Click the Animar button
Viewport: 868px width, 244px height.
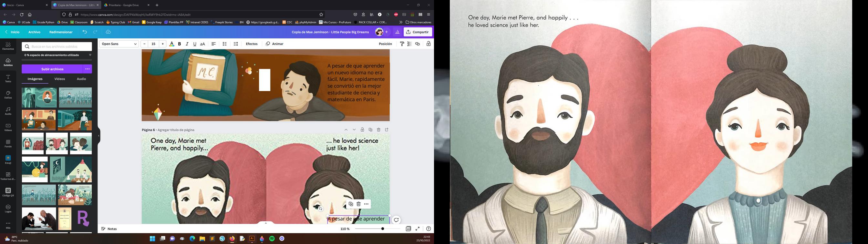[x=274, y=44]
